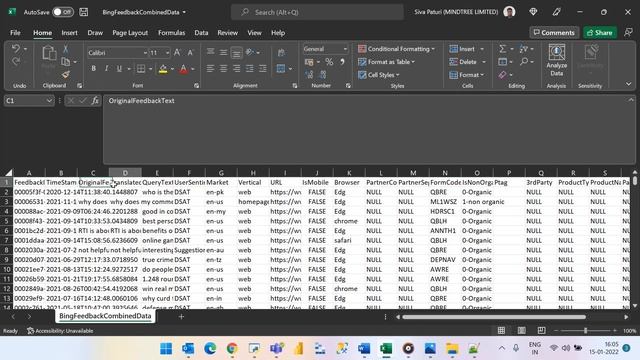
Task: Click the Find & Select magnifier icon
Action: (x=524, y=62)
